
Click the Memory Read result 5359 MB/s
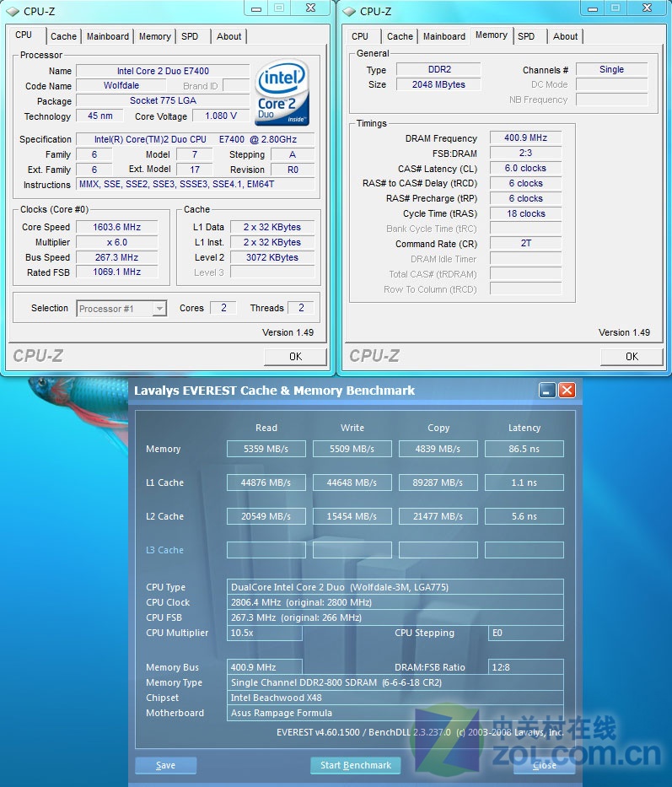pyautogui.click(x=266, y=449)
